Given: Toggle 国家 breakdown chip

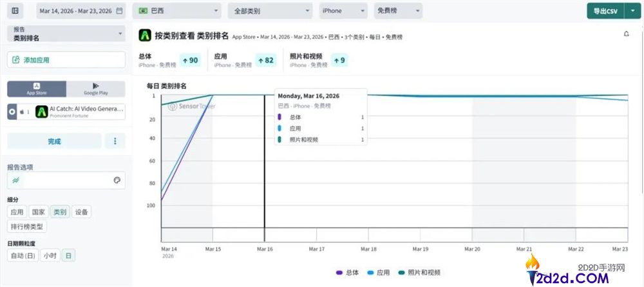Looking at the screenshot, I should (38, 212).
